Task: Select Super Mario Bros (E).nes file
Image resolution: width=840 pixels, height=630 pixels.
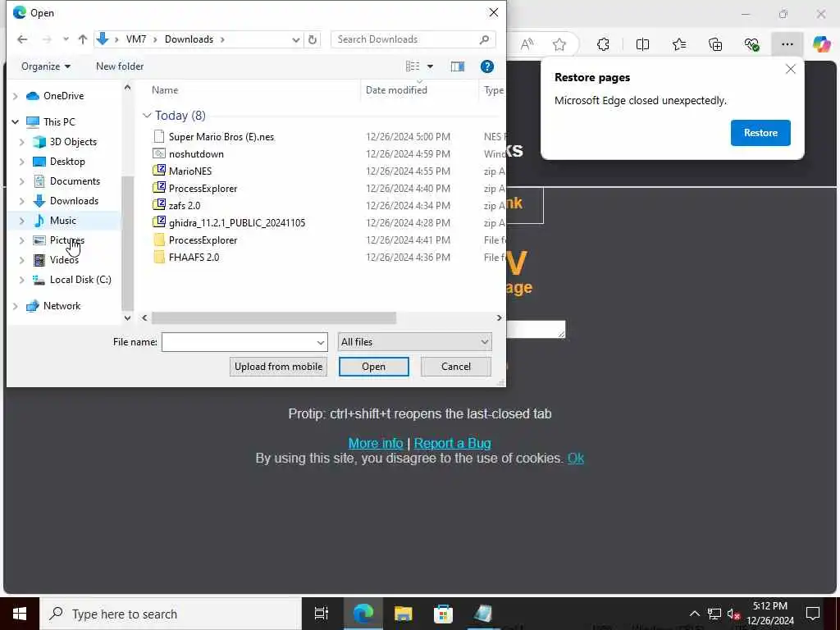Action: tap(221, 137)
